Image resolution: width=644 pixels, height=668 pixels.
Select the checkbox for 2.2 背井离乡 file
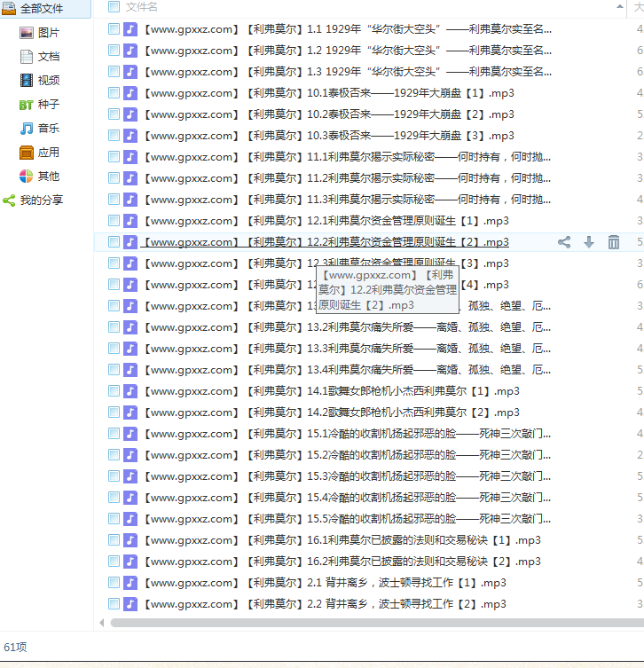point(114,604)
